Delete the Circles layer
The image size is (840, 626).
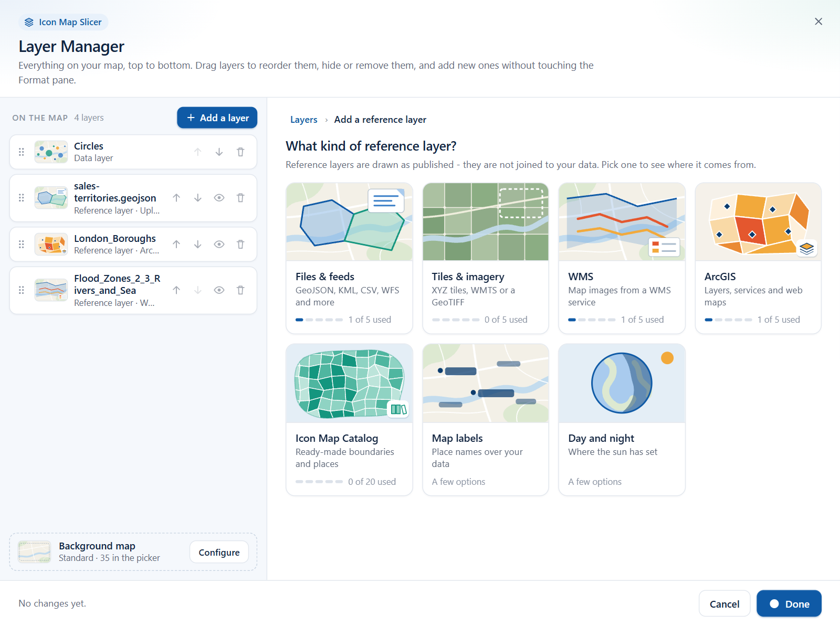[240, 152]
